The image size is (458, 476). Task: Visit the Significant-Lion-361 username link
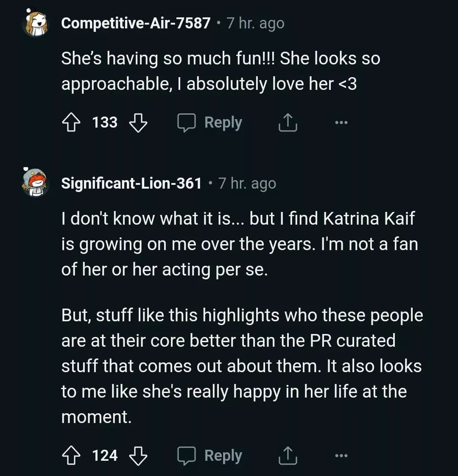(x=131, y=183)
